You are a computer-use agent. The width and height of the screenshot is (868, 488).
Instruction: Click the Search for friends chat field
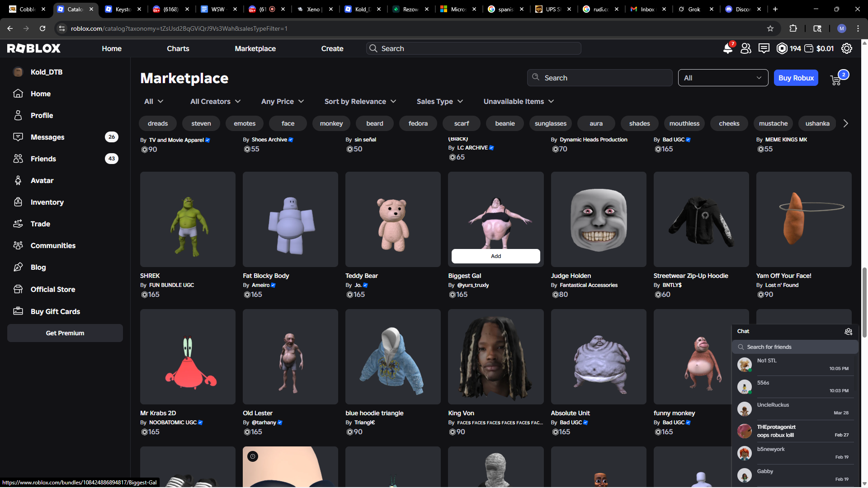(x=795, y=347)
